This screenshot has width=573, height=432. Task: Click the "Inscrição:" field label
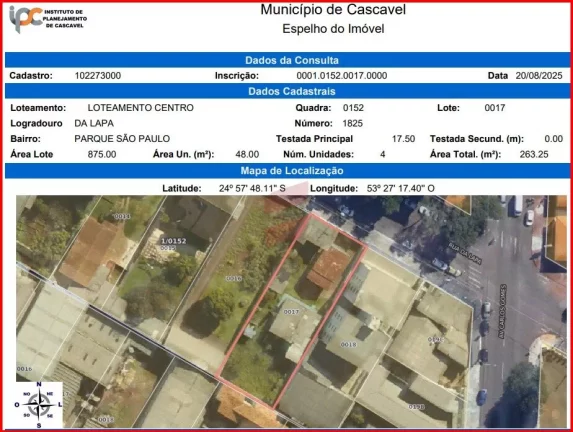(x=237, y=76)
